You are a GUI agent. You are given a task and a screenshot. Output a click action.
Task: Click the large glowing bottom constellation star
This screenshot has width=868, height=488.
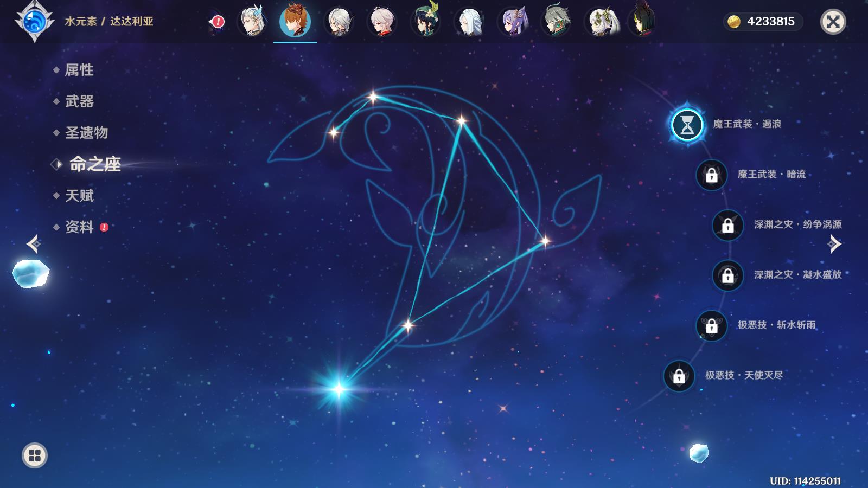tap(339, 388)
